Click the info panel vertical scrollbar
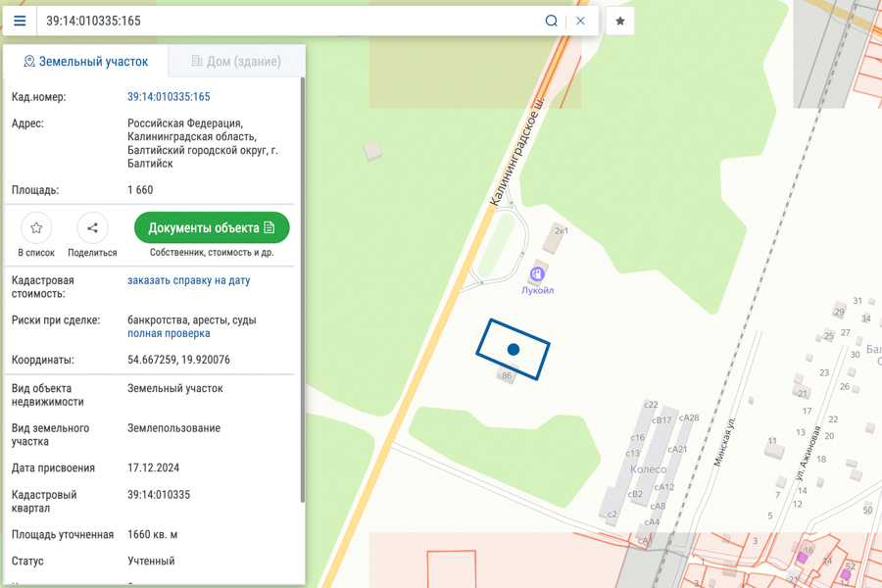Image resolution: width=882 pixels, height=588 pixels. (x=303, y=290)
